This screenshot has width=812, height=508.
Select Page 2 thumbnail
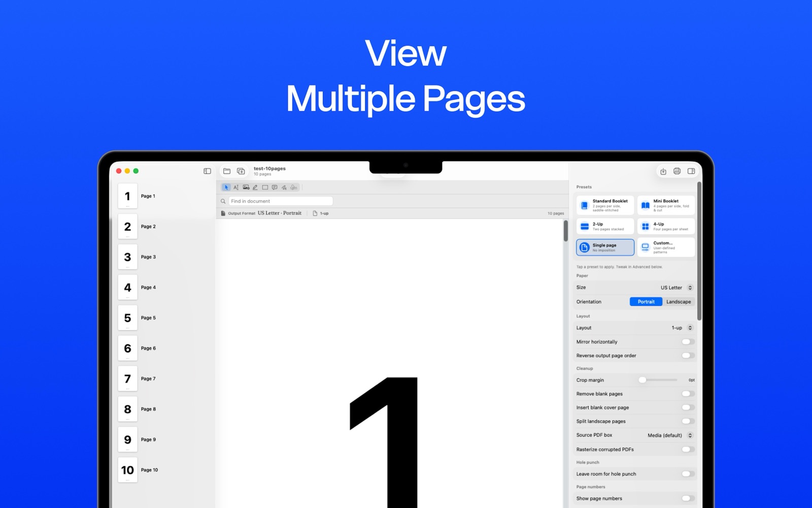(x=127, y=227)
